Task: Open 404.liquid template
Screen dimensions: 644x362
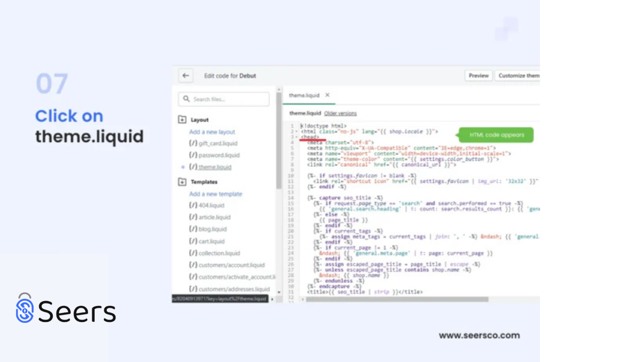Action: tap(211, 206)
